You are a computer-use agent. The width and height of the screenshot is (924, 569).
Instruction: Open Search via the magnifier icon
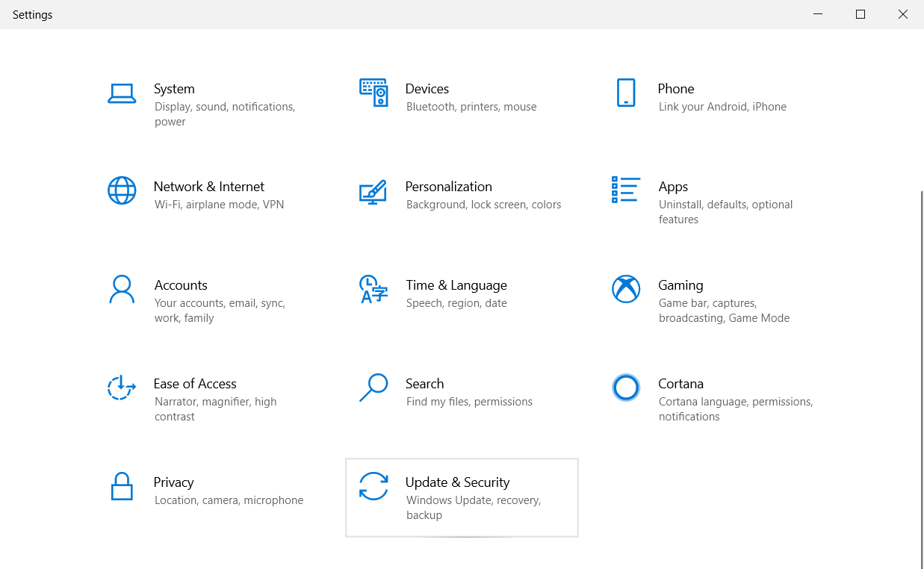[x=373, y=388]
